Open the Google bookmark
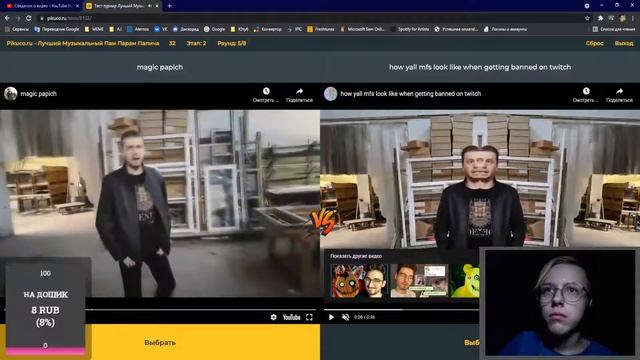The width and height of the screenshot is (640, 360). click(x=215, y=29)
